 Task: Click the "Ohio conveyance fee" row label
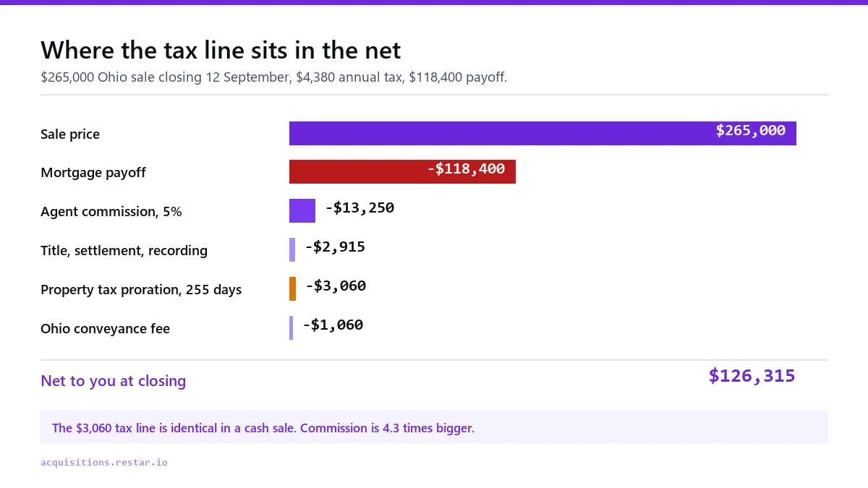pos(106,329)
